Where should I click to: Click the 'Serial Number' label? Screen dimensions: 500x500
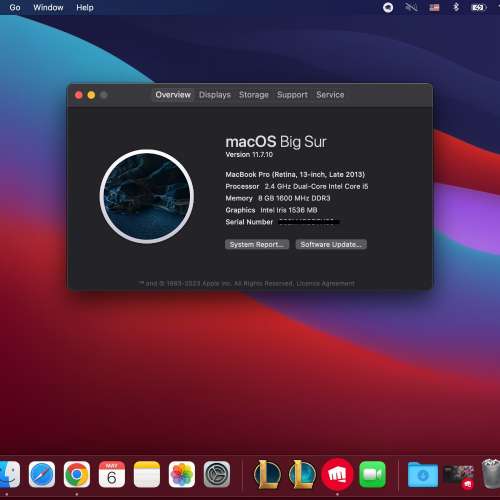(249, 222)
